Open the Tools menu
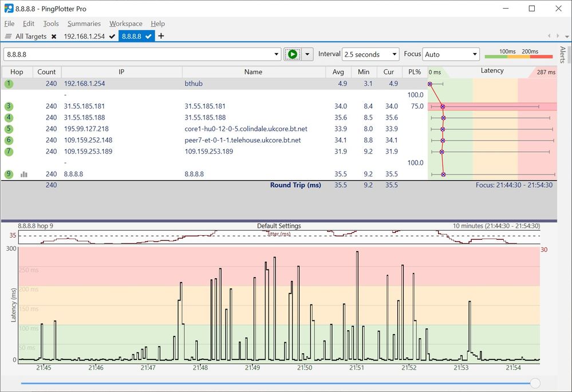572x392 pixels. [50, 23]
